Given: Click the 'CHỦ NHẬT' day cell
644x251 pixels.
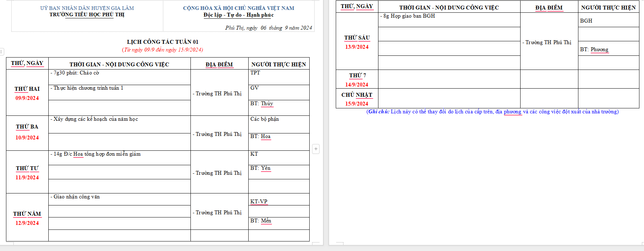Looking at the screenshot, I should [357, 95].
